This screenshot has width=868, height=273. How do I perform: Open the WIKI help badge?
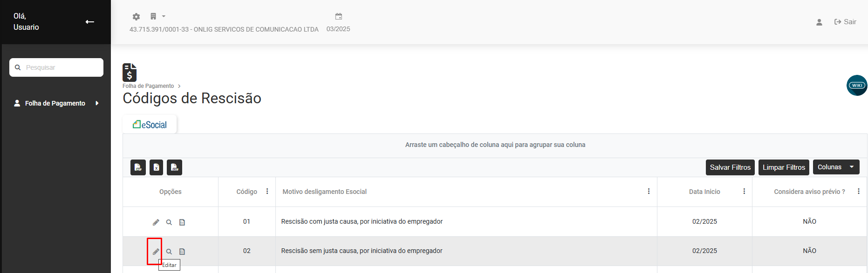pos(856,86)
